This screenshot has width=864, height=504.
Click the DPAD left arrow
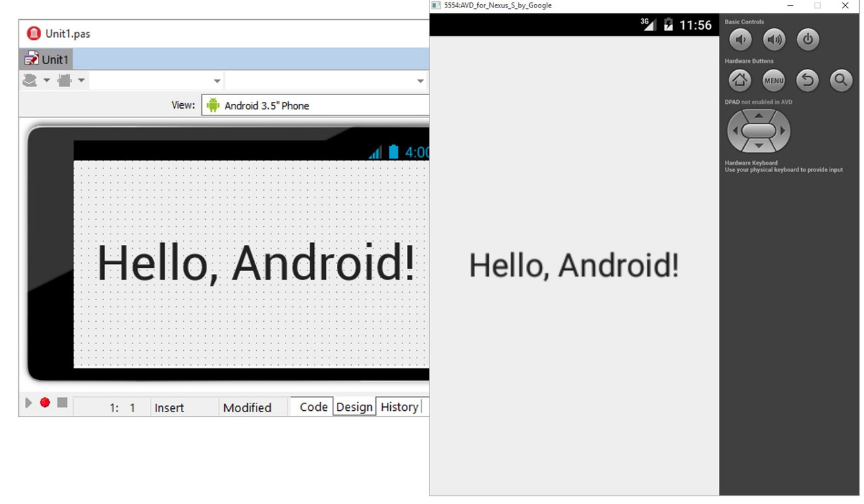point(735,131)
